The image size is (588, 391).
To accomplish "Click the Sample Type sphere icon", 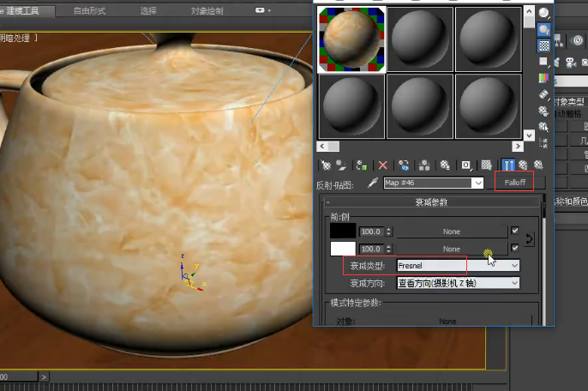I will [543, 13].
